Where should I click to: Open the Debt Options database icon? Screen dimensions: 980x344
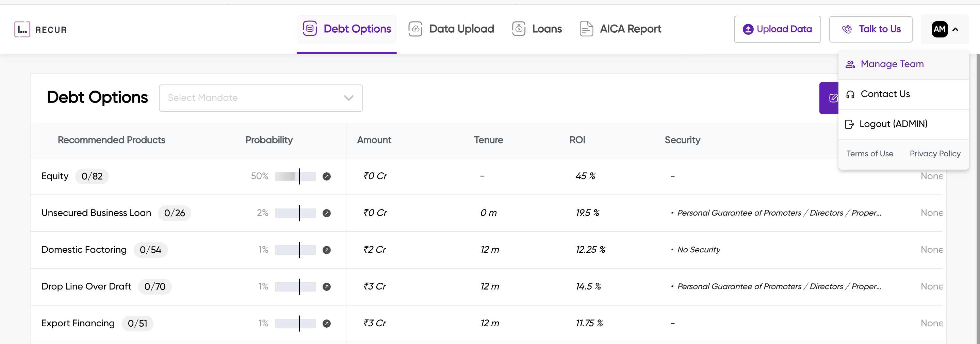(x=310, y=29)
